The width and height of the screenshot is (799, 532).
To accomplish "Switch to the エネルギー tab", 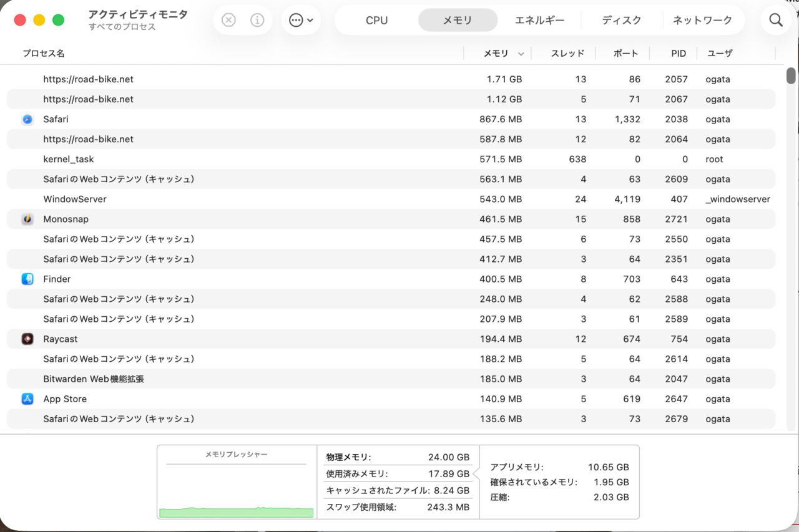I will (539, 20).
